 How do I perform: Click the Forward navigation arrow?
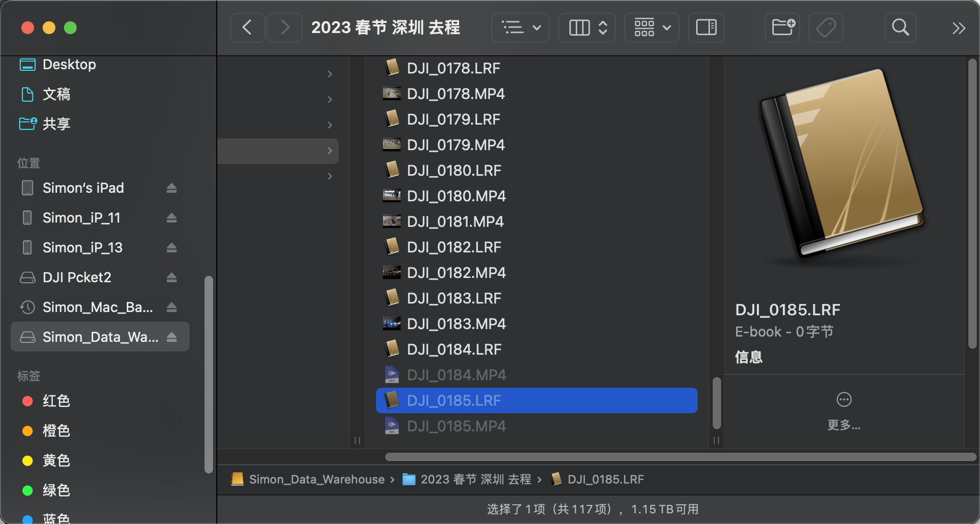284,28
